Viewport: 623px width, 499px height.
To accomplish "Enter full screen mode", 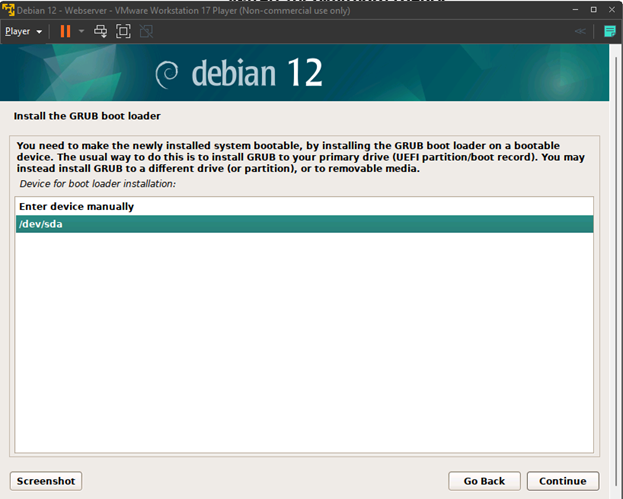I will coord(123,31).
